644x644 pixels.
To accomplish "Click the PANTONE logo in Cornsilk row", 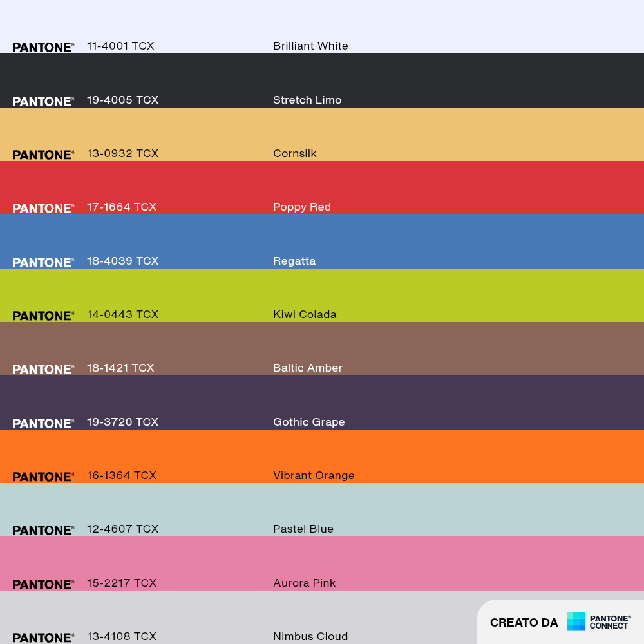I will click(x=43, y=155).
